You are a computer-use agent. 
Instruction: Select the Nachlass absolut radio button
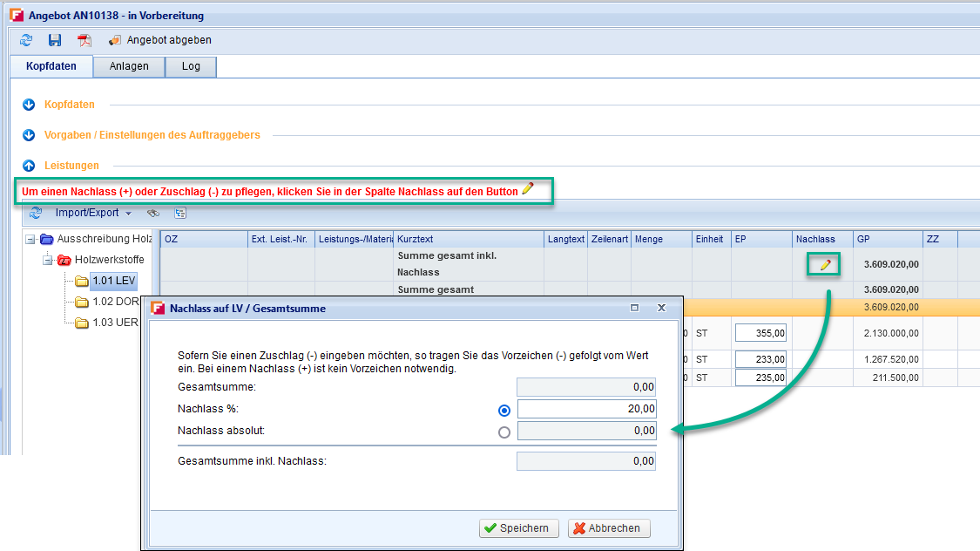pos(504,432)
